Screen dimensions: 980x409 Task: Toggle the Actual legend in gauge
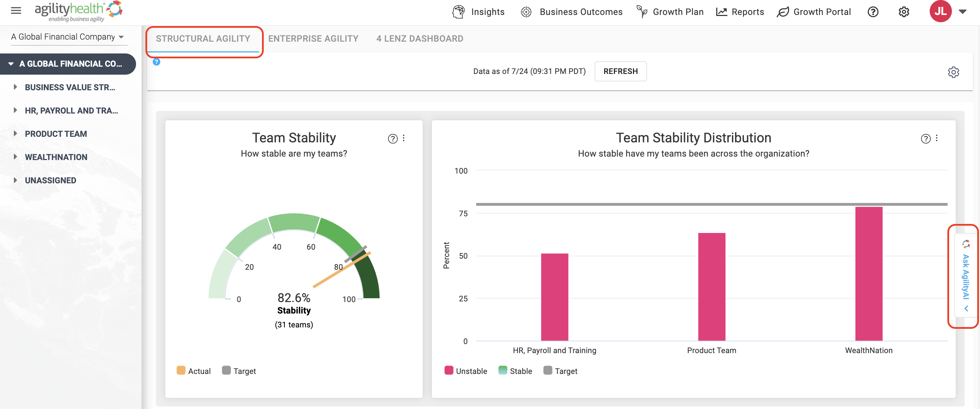tap(194, 370)
